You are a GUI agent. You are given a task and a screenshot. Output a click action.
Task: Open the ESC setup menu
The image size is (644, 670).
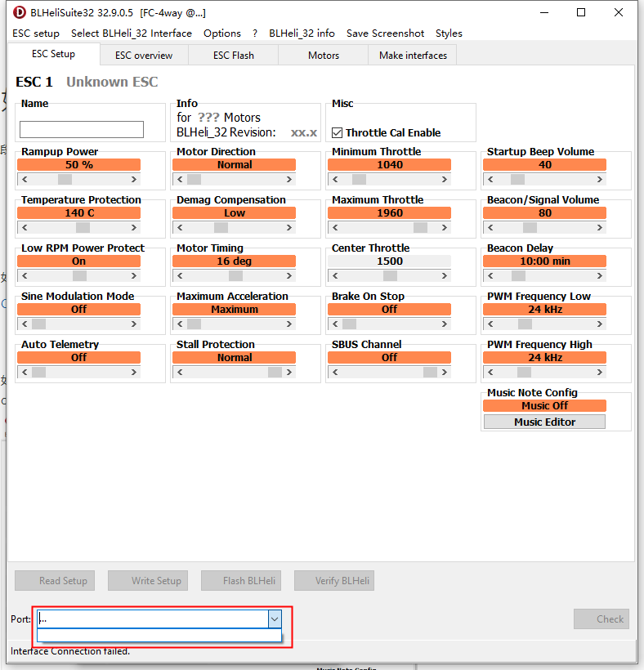pyautogui.click(x=36, y=33)
